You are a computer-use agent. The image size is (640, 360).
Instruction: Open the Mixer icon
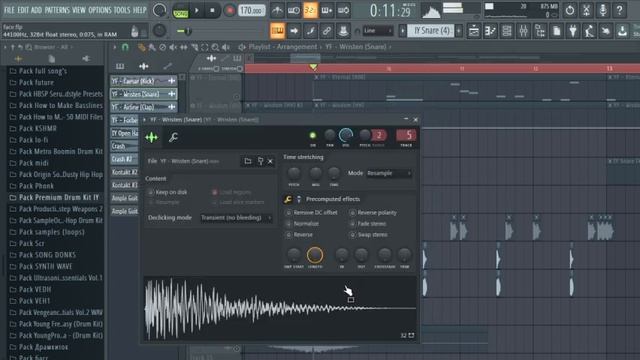pyautogui.click(x=523, y=31)
